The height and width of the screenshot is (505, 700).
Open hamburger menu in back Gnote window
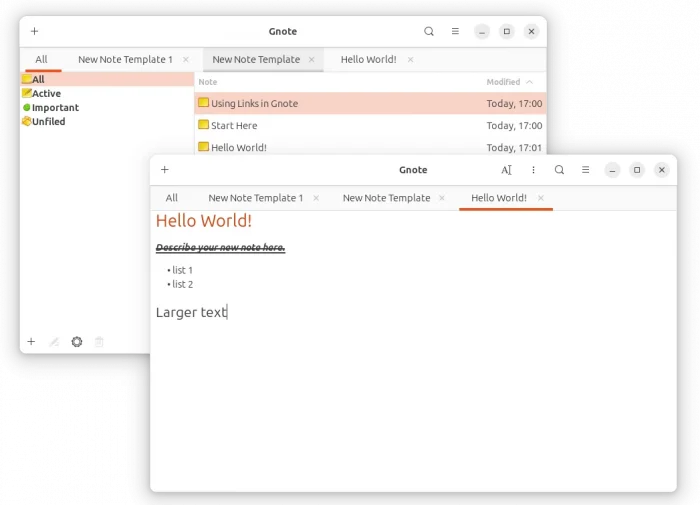coord(455,32)
